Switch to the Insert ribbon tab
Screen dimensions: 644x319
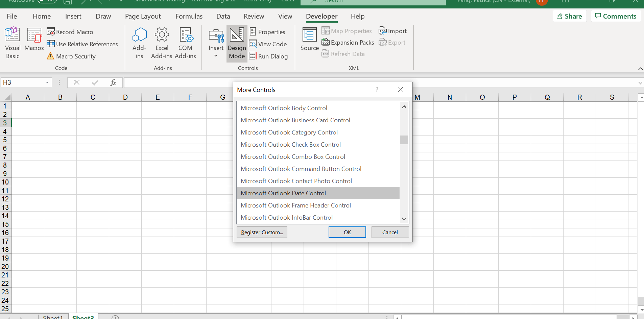[x=73, y=16]
